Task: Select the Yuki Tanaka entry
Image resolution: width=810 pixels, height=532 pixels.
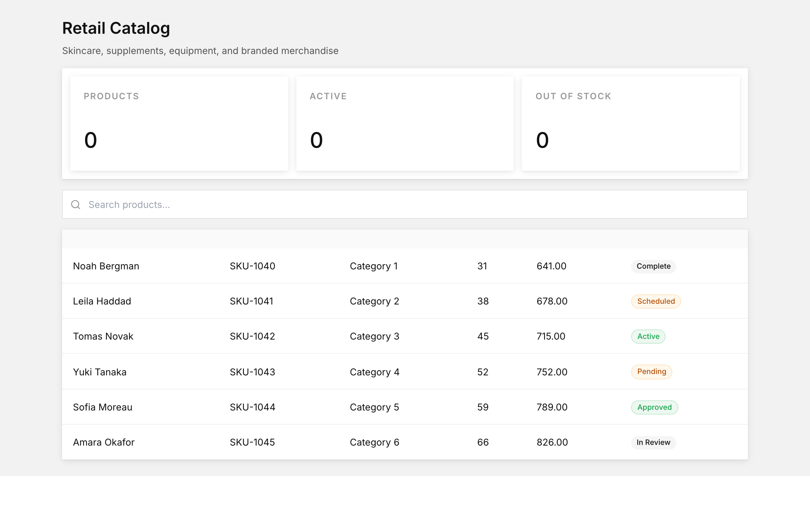Action: pos(100,372)
